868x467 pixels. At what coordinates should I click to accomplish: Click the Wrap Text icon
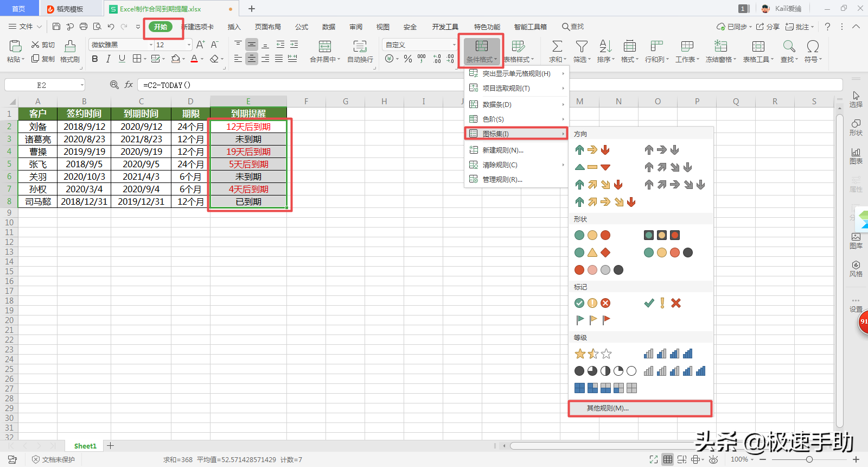(x=360, y=46)
